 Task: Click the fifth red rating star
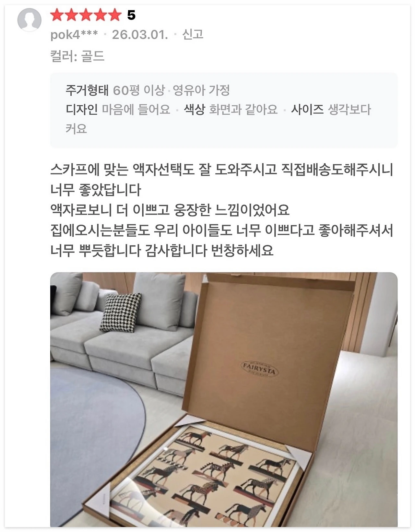[x=114, y=15]
